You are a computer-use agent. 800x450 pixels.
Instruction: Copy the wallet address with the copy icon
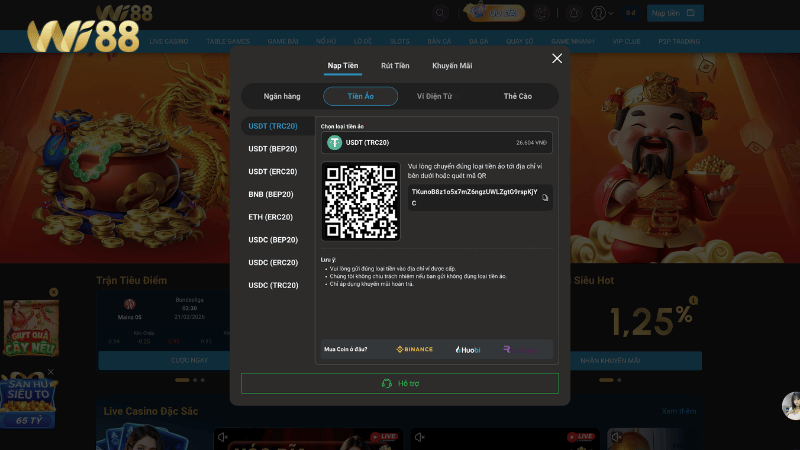coord(545,198)
